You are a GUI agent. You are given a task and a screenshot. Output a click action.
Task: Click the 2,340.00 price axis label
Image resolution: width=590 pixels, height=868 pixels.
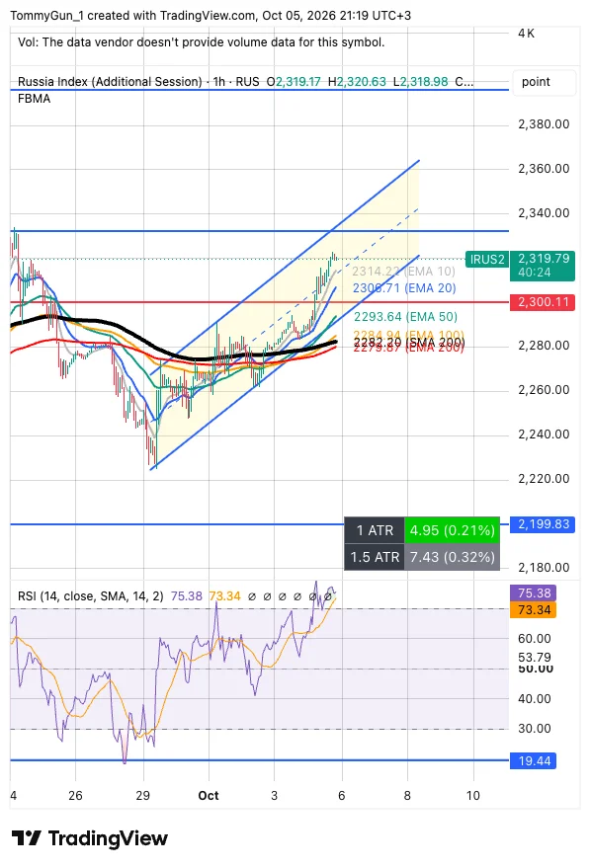544,212
